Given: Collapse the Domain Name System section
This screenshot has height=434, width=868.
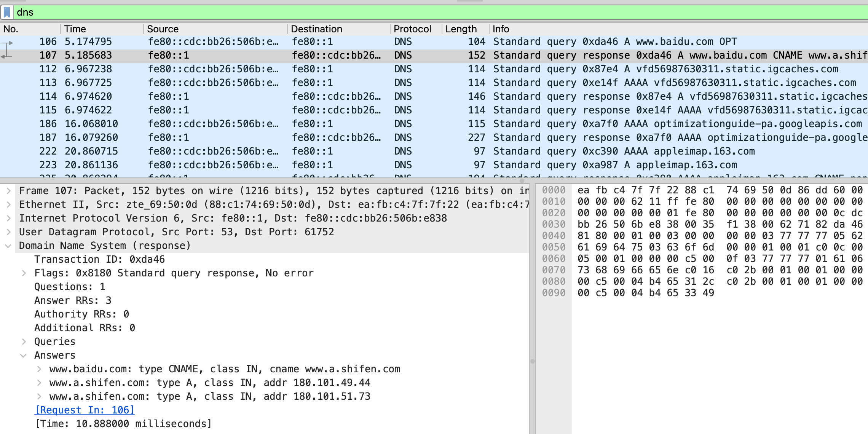Looking at the screenshot, I should point(8,246).
